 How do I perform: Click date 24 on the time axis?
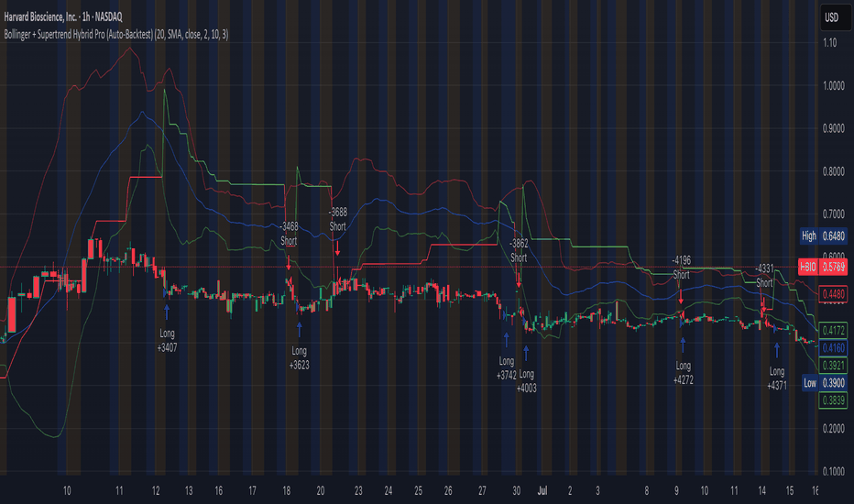388,491
